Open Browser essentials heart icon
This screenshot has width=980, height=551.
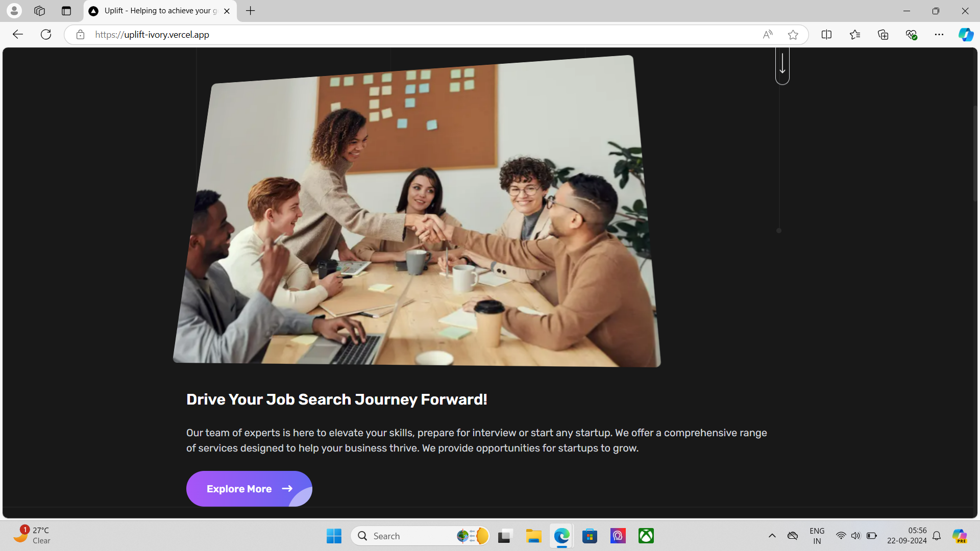pyautogui.click(x=911, y=34)
